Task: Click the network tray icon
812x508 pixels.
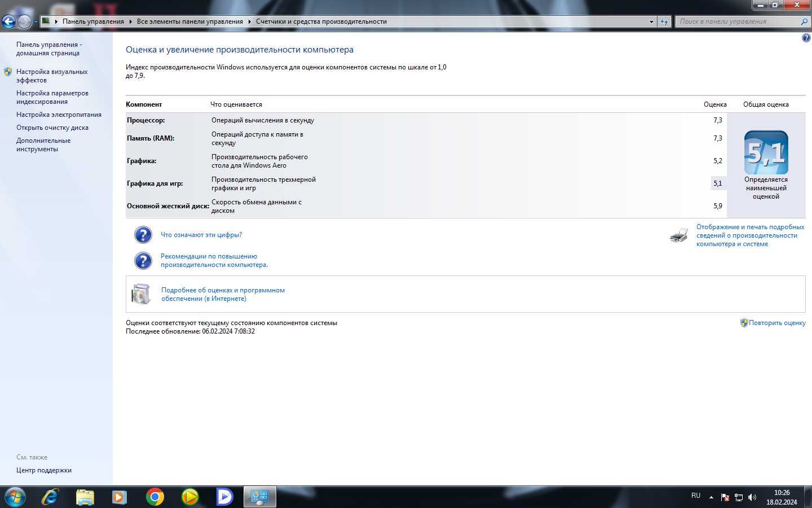Action: (x=739, y=497)
